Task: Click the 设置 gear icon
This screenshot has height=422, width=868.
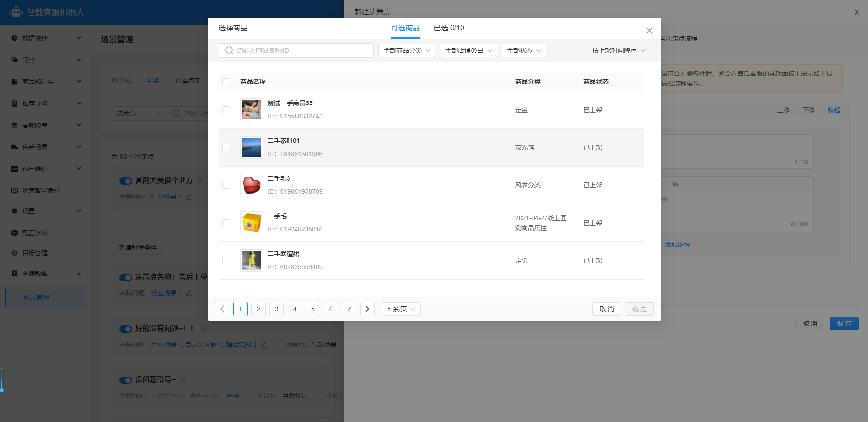Action: click(15, 211)
